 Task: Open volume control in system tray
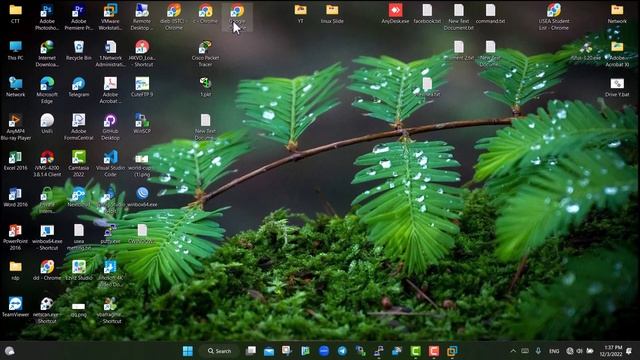click(x=580, y=351)
